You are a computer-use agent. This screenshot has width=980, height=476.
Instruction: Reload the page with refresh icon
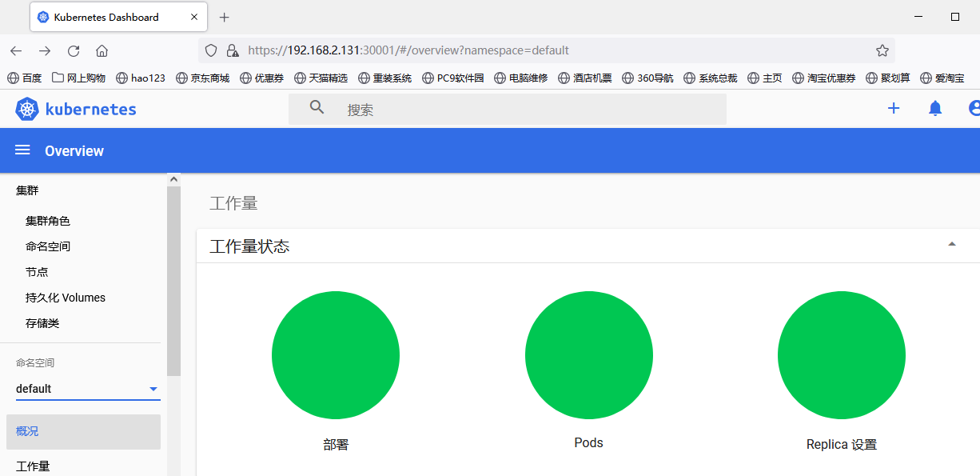74,50
